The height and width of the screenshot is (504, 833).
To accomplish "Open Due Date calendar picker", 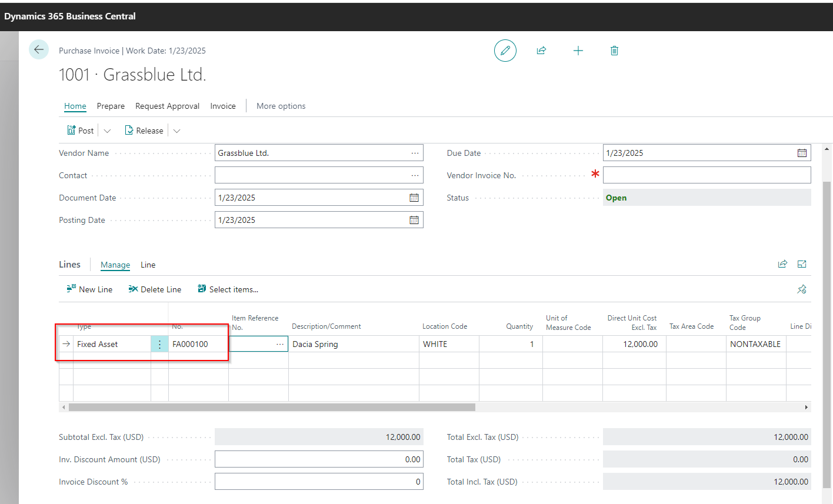I will point(802,153).
